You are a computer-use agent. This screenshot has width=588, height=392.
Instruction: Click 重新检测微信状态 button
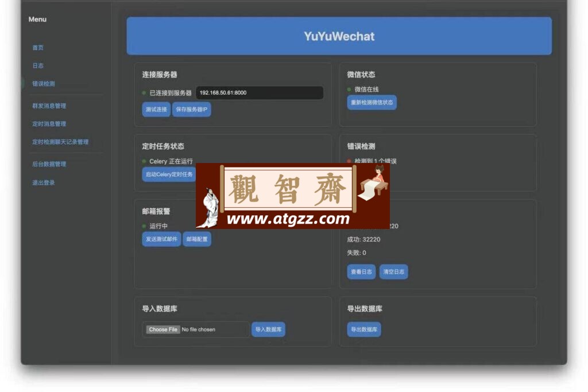[372, 102]
